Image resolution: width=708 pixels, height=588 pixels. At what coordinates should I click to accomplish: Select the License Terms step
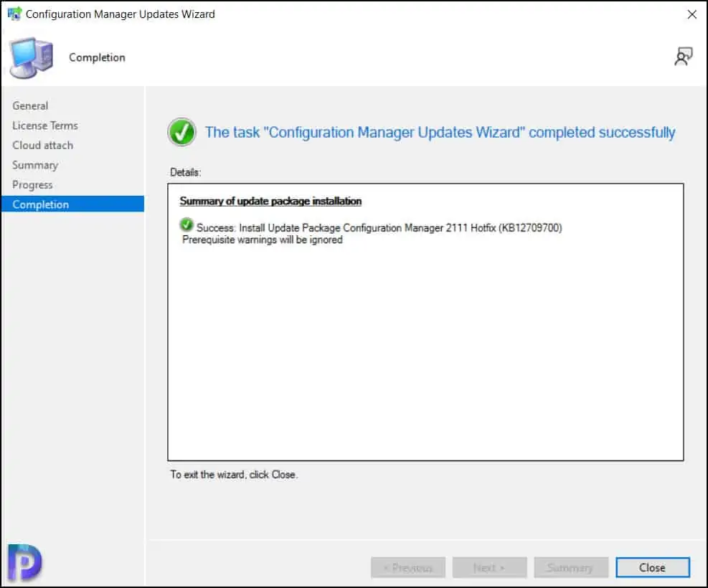[x=45, y=125]
